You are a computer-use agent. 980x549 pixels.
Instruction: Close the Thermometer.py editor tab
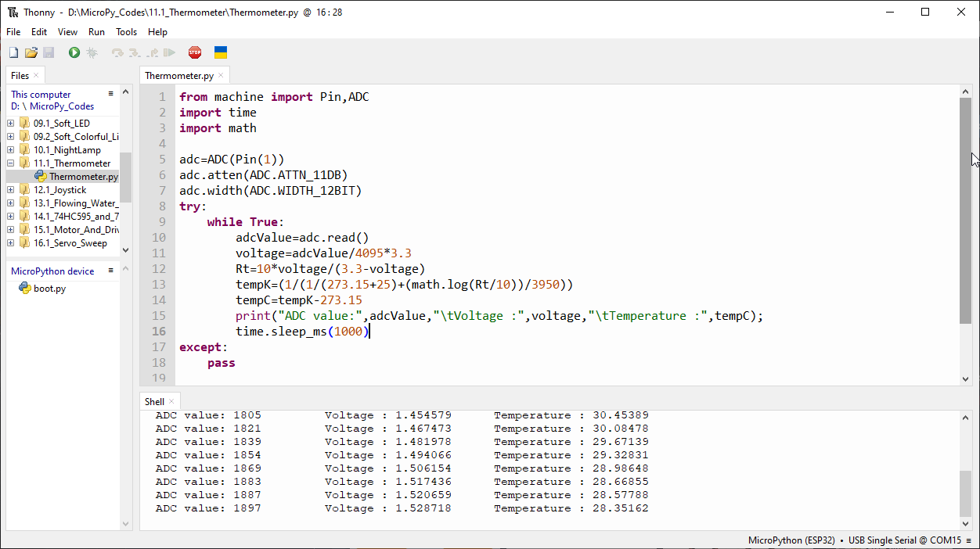[221, 75]
